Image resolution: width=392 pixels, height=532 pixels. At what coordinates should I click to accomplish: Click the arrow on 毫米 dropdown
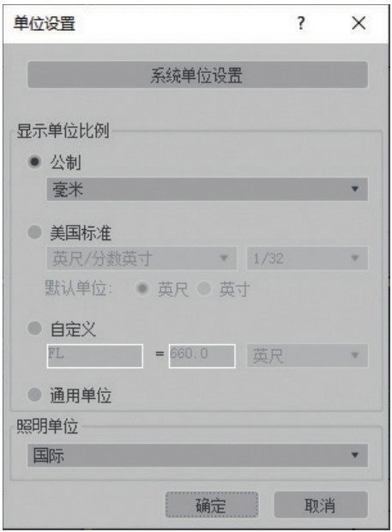(x=355, y=189)
